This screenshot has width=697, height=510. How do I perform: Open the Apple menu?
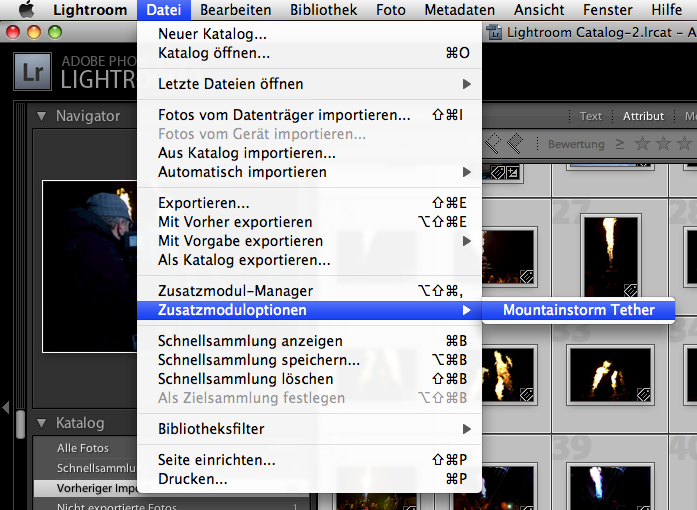click(26, 9)
